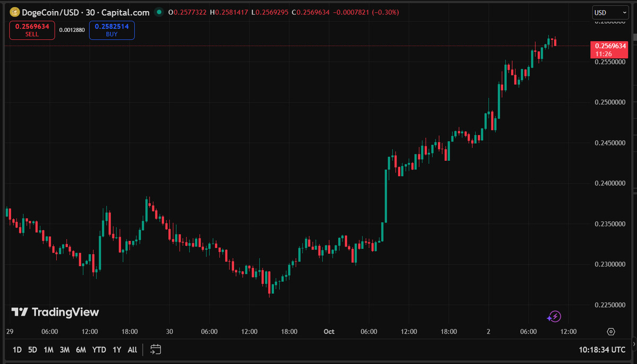637x364 pixels.
Task: Click the TradingView logo
Action: click(55, 312)
